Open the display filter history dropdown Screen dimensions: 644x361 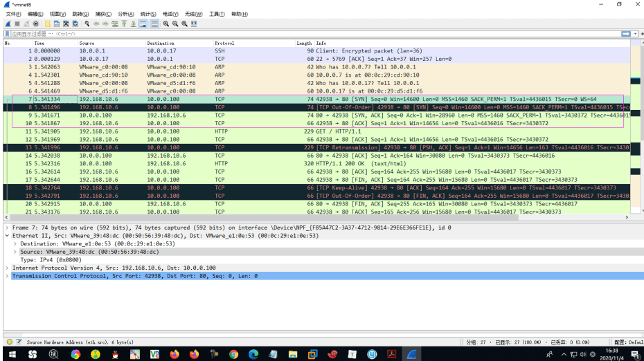coord(636,34)
